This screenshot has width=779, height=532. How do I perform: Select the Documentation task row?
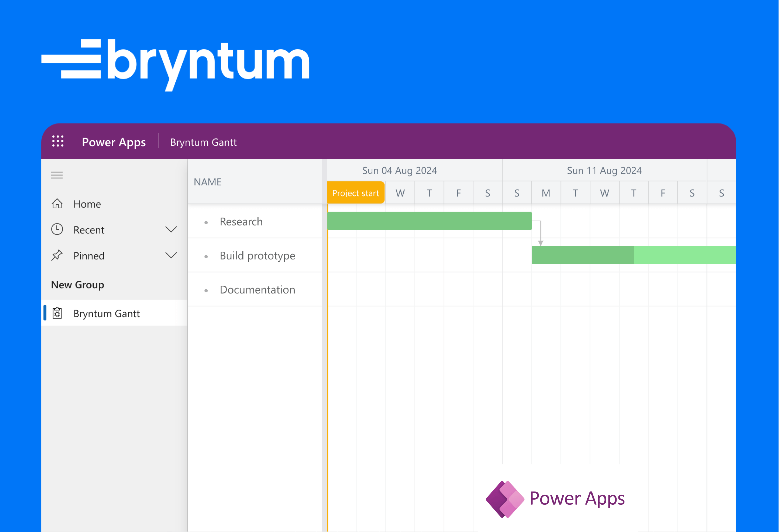[255, 290]
